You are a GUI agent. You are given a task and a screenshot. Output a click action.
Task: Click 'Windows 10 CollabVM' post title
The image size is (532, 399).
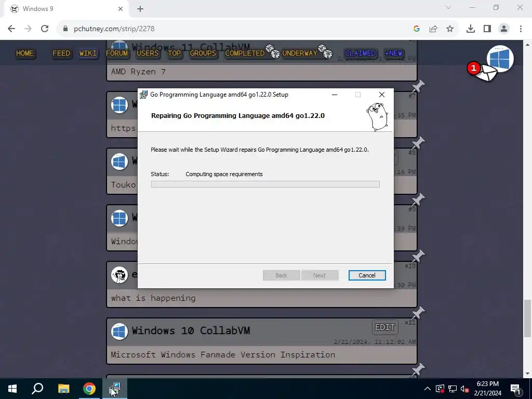click(x=191, y=330)
